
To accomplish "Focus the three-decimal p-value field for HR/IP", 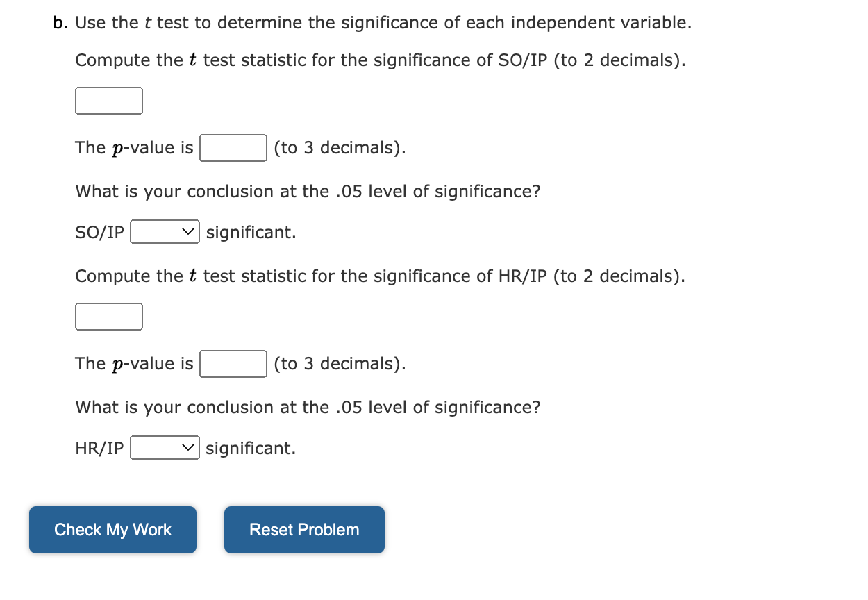I will pos(233,363).
